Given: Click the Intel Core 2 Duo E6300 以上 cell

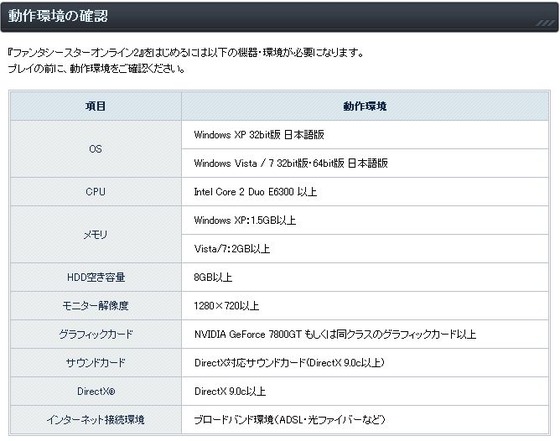Looking at the screenshot, I should coord(365,192).
